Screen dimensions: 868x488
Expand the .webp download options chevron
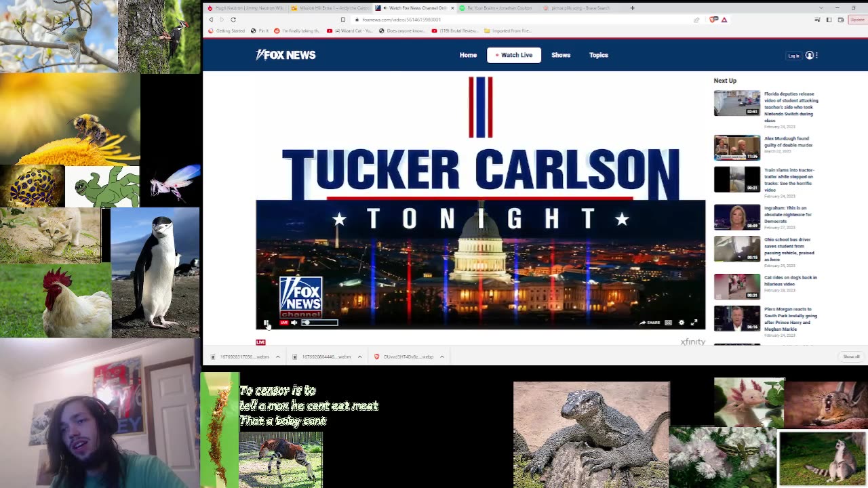tap(441, 357)
